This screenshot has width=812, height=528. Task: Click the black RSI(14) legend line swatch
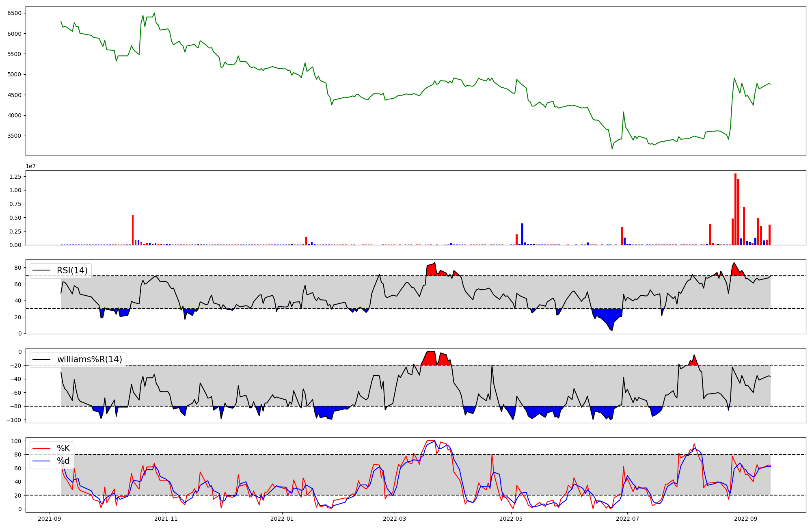click(x=42, y=270)
